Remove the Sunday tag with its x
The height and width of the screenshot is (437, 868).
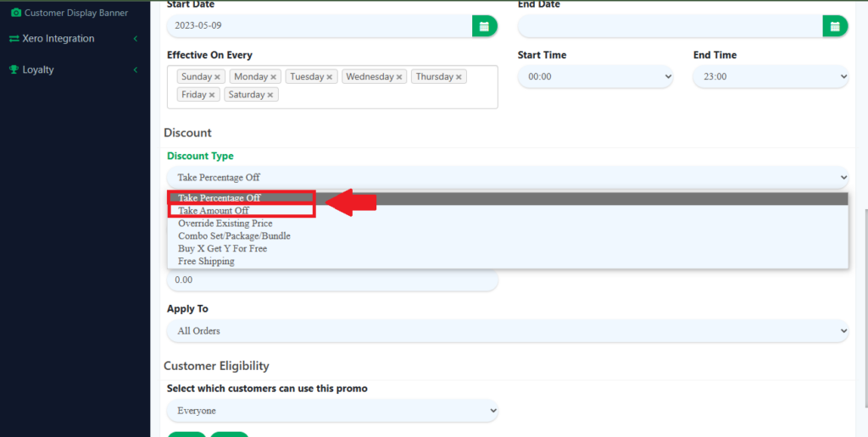(217, 77)
